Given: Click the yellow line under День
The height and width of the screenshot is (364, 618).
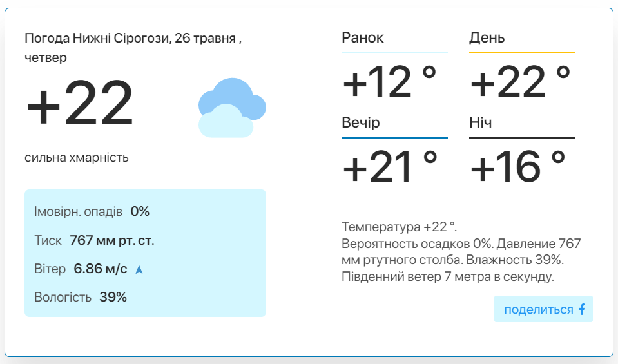Looking at the screenshot, I should pos(522,52).
